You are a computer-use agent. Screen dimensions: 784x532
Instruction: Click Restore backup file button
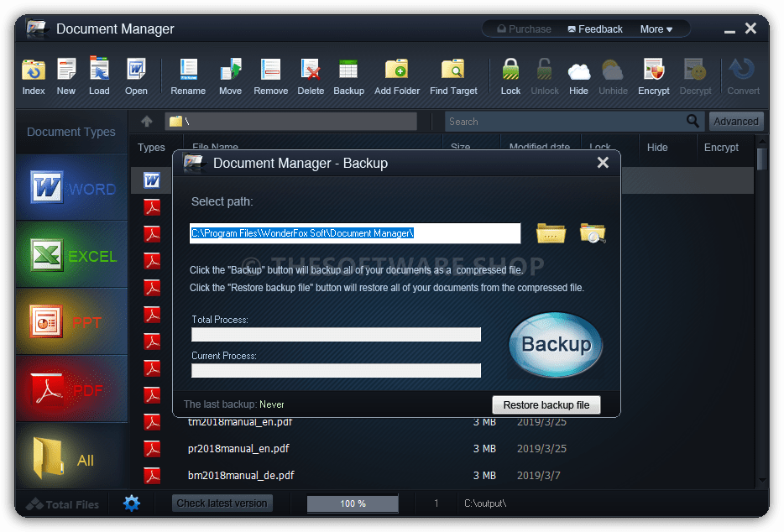[546, 405]
